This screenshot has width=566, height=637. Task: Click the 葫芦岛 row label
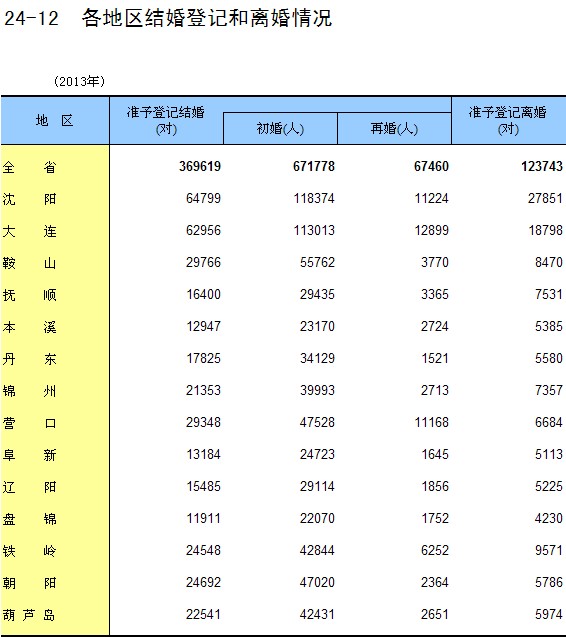point(28,615)
